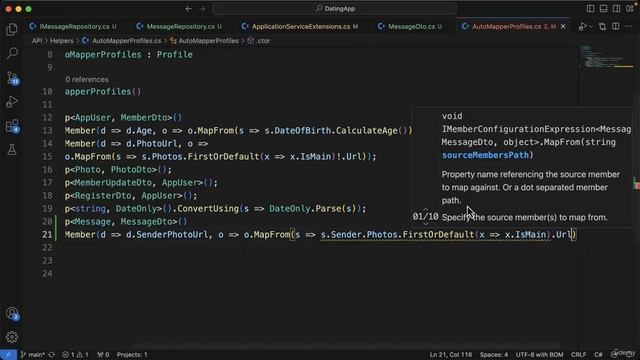Click the AutoMapperProfiles.cs breadcrumb
The image size is (640, 360).
click(x=122, y=41)
